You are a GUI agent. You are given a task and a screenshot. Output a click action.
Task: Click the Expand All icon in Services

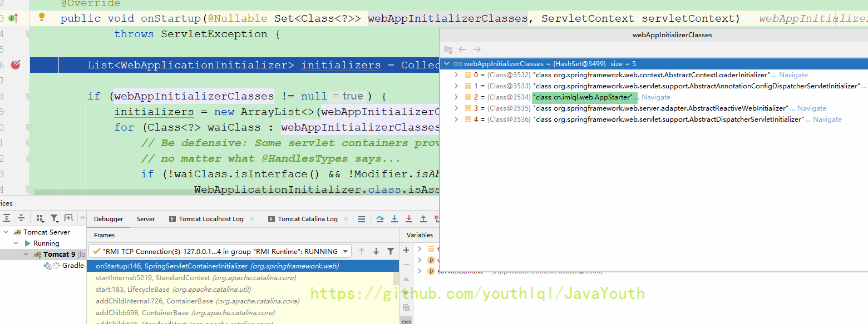point(7,218)
